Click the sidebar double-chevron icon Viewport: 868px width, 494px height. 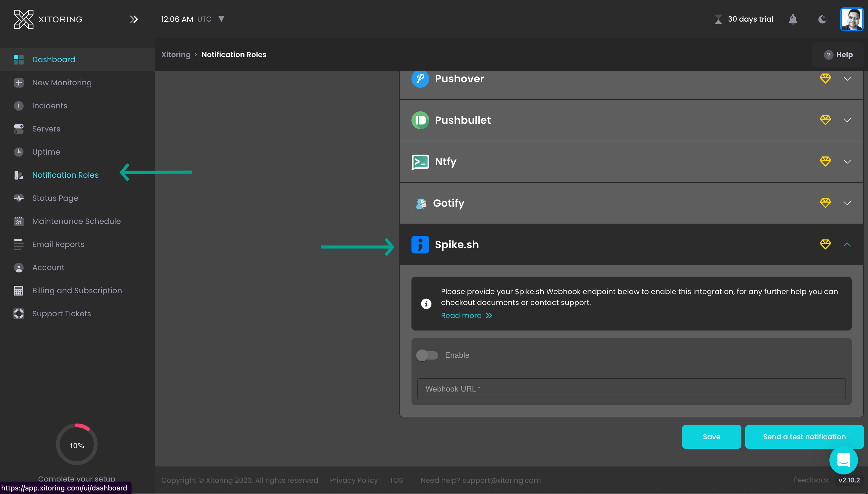point(134,19)
